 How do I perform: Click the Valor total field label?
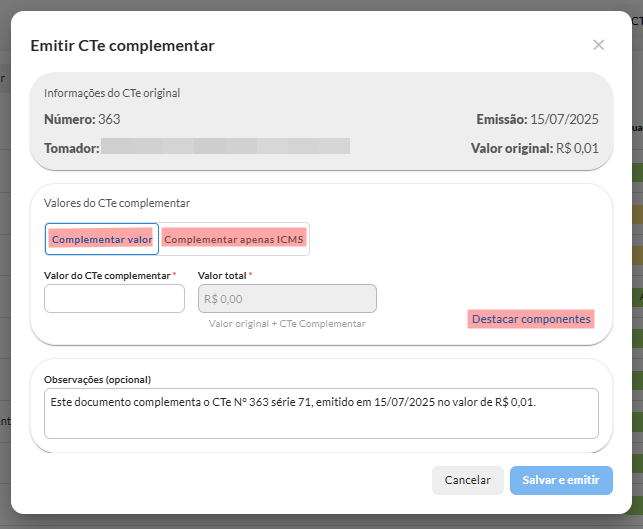tap(222, 275)
